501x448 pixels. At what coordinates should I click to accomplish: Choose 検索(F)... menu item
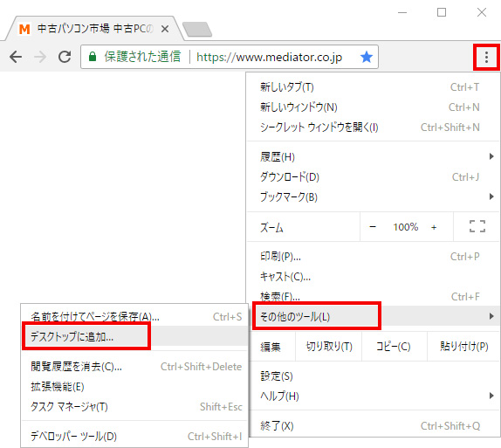point(373,296)
